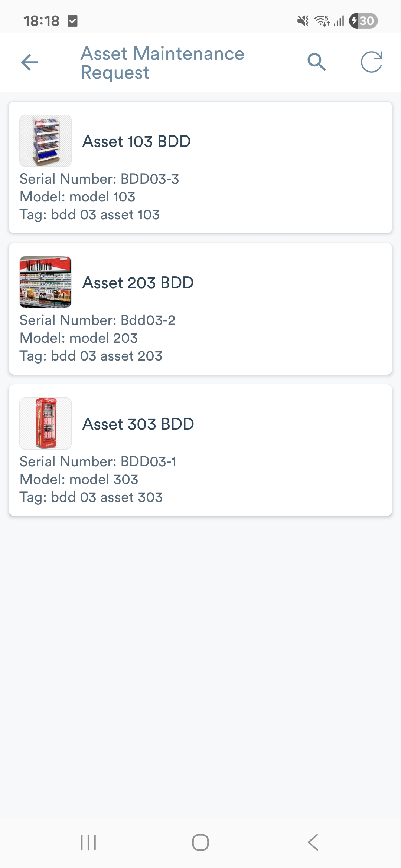
Task: Tap the Asset Maintenance Request title
Action: pyautogui.click(x=162, y=63)
